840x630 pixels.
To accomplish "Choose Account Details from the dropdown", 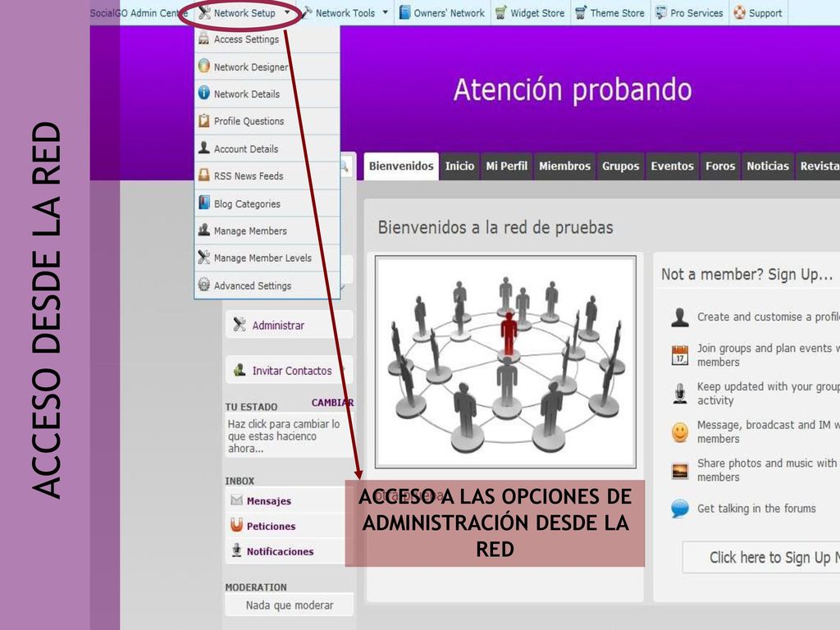I will click(267, 148).
